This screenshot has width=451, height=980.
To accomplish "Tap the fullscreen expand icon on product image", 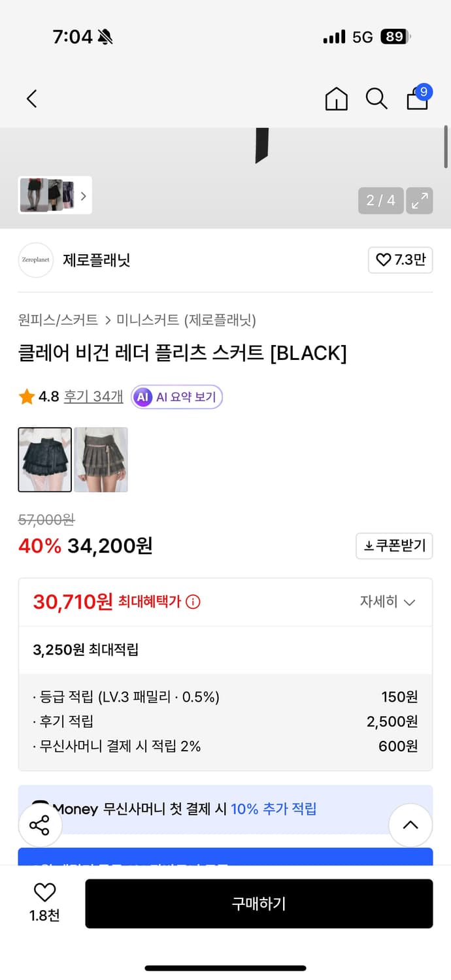I will click(419, 201).
